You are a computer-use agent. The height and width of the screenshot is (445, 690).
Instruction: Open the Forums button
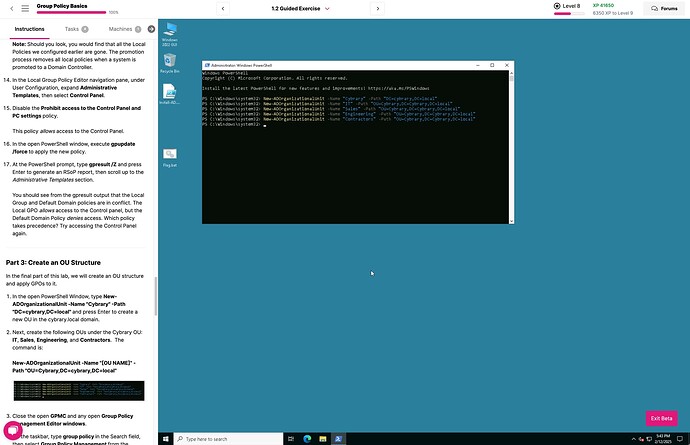[x=663, y=8]
